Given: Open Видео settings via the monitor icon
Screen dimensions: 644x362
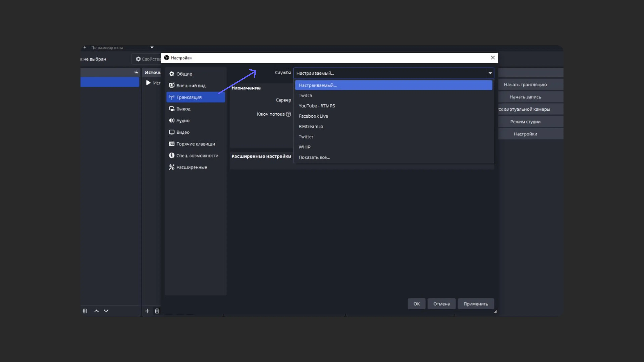Looking at the screenshot, I should (172, 132).
